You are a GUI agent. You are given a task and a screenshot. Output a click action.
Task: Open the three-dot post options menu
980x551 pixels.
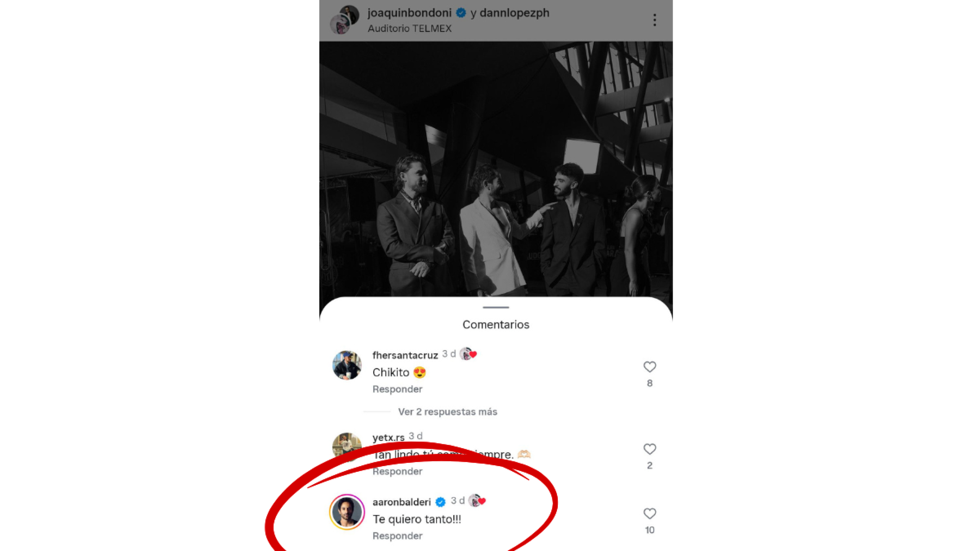click(655, 20)
